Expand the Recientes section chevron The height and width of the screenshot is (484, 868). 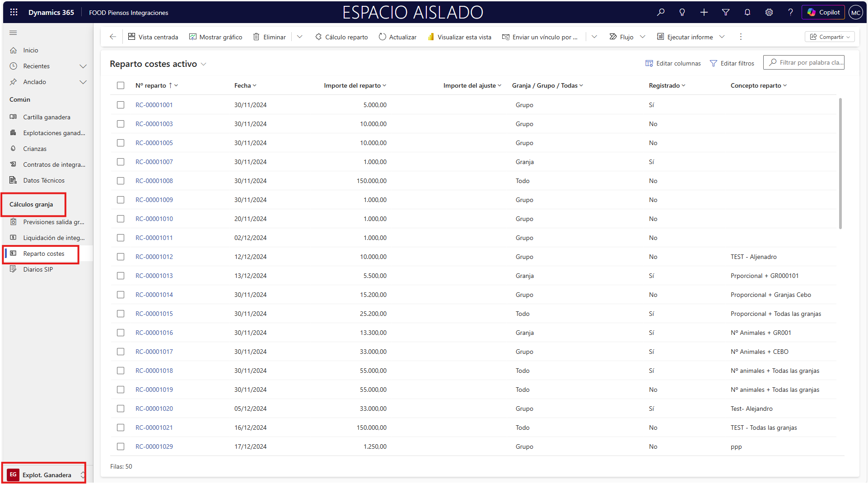coord(83,66)
